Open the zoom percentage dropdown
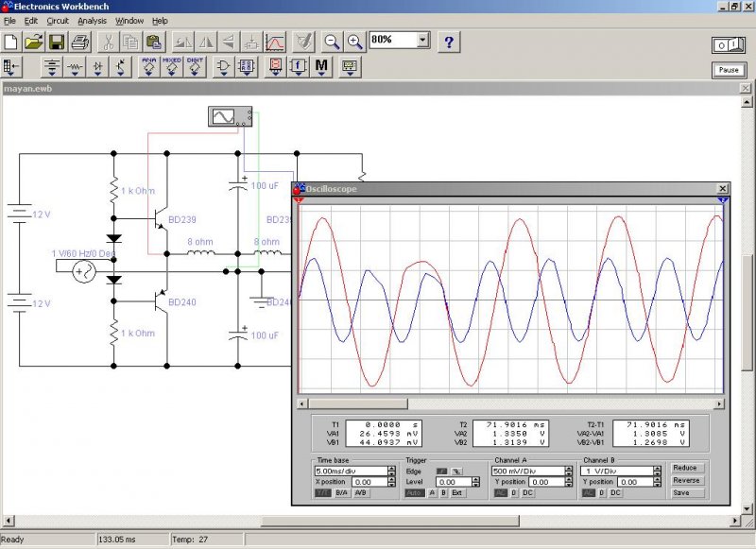 tap(421, 41)
